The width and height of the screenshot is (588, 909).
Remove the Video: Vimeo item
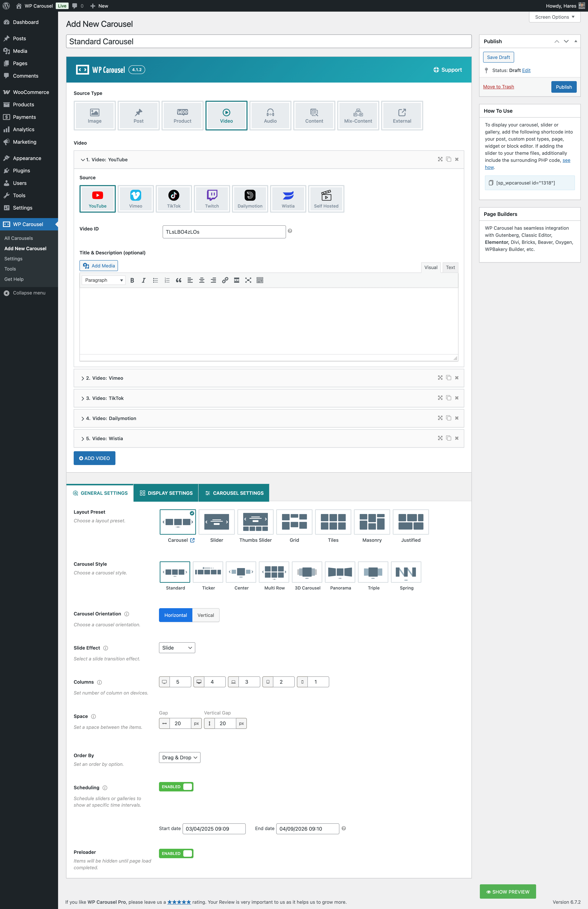[x=457, y=378]
